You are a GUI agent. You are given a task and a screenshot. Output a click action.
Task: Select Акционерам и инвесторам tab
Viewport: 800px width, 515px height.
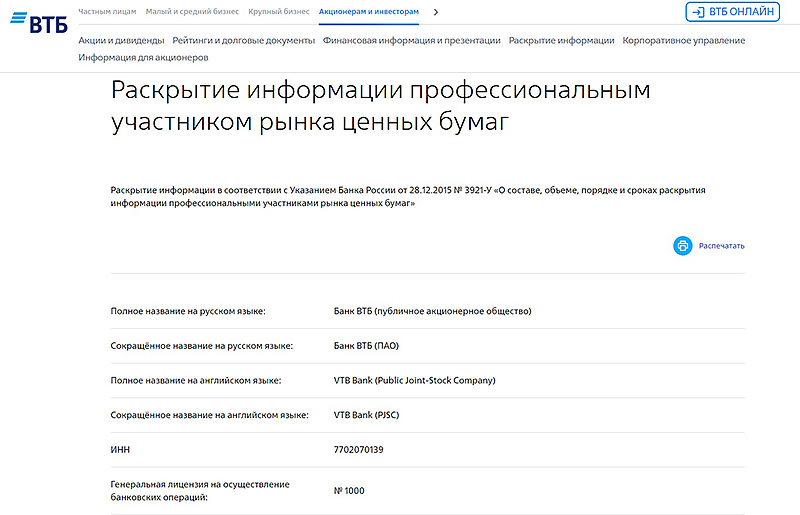[x=368, y=12]
